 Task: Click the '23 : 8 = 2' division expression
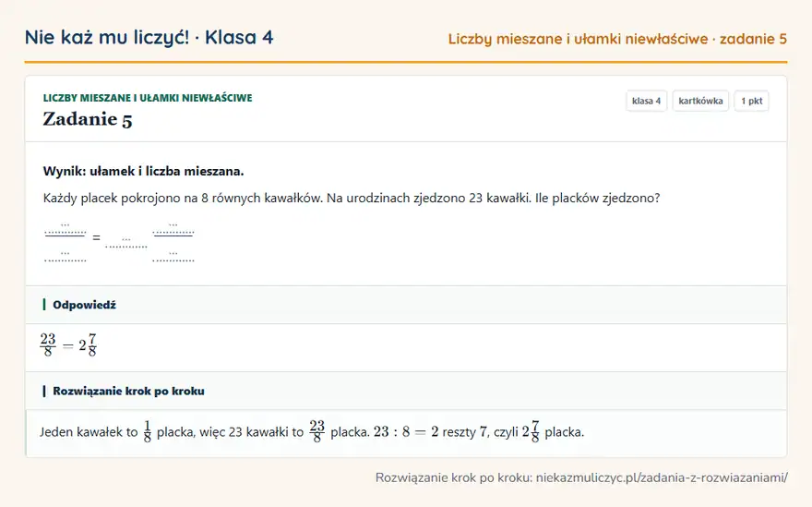coord(406,432)
